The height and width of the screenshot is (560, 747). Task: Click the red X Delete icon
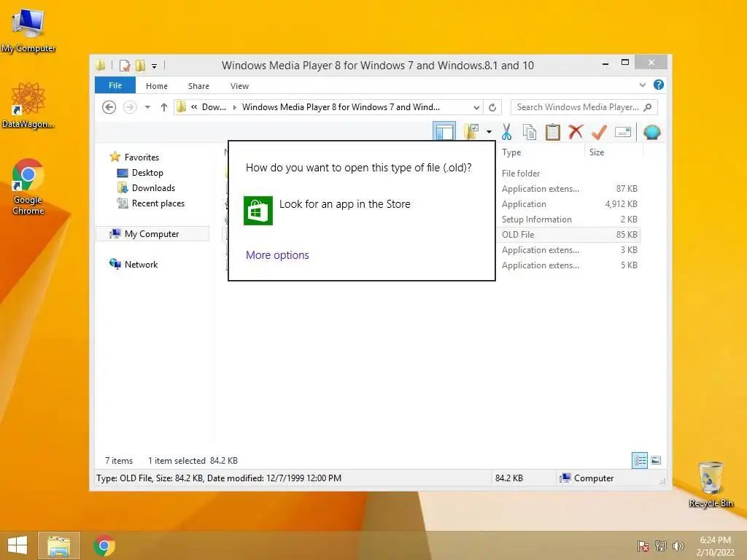(x=576, y=131)
